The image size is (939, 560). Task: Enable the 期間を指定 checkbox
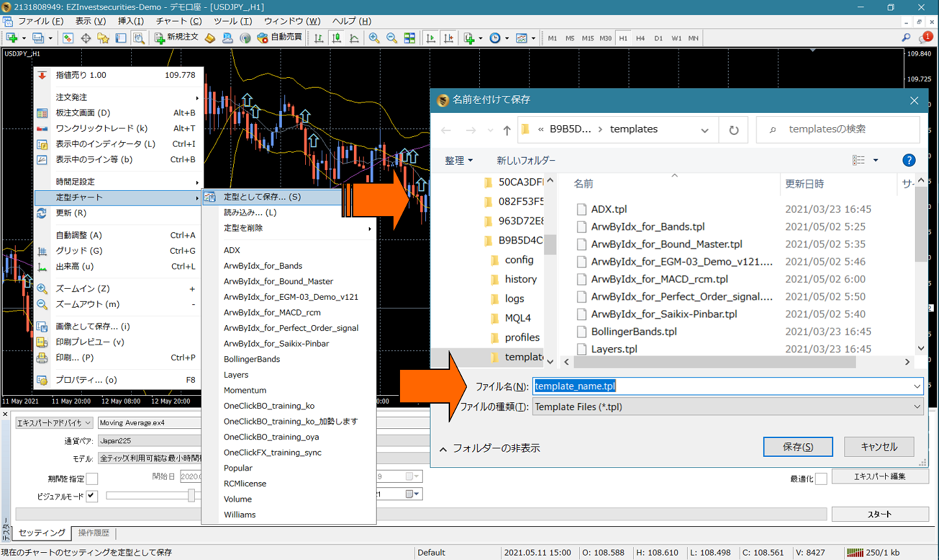(x=92, y=479)
